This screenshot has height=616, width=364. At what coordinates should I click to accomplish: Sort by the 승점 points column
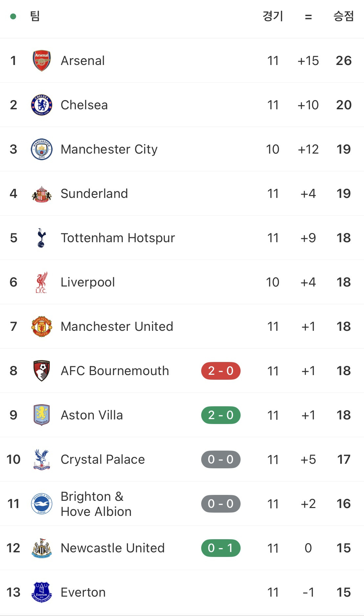(x=343, y=16)
